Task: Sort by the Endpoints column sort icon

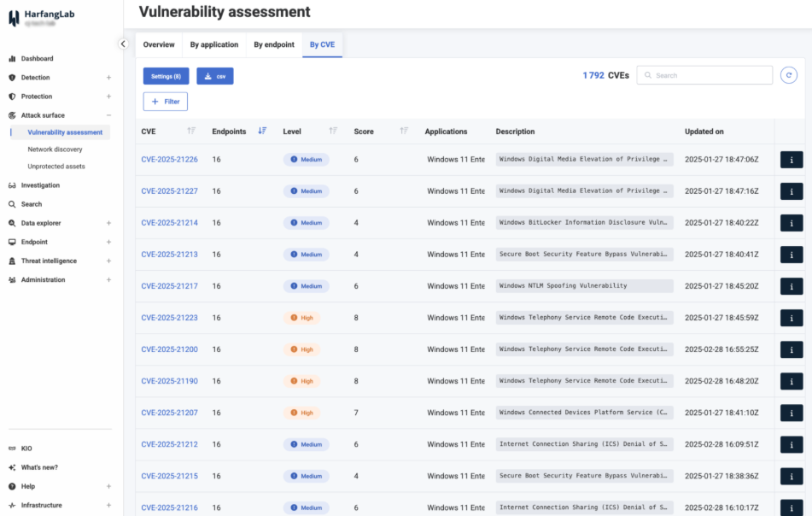Action: (x=262, y=131)
